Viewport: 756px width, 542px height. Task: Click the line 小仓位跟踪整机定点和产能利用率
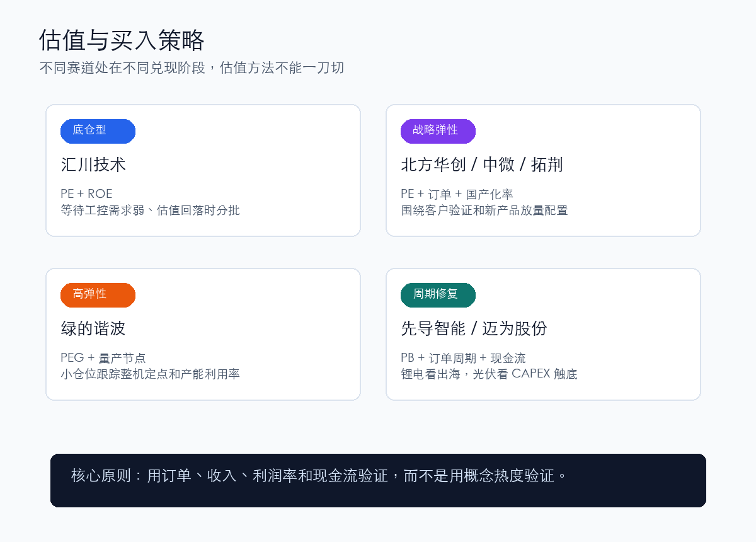click(150, 374)
